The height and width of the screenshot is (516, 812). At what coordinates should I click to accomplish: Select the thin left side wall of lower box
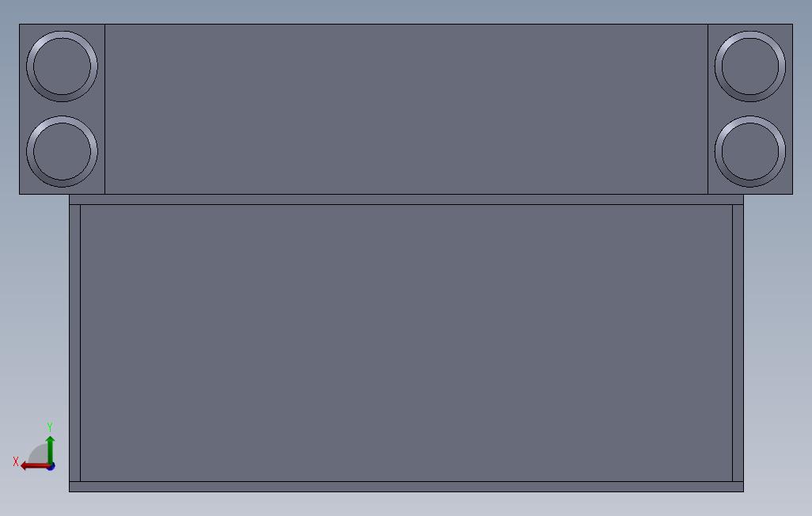tap(74, 343)
